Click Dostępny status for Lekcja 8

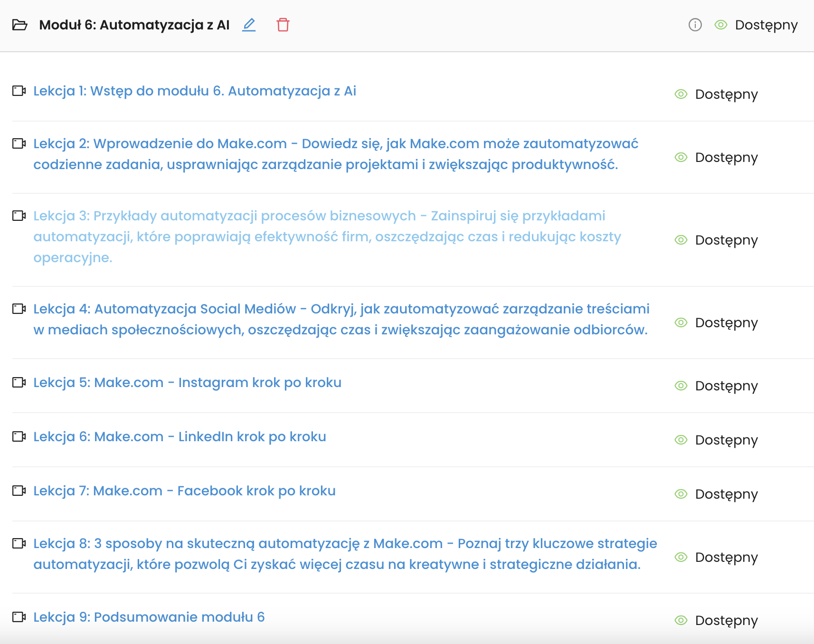727,558
